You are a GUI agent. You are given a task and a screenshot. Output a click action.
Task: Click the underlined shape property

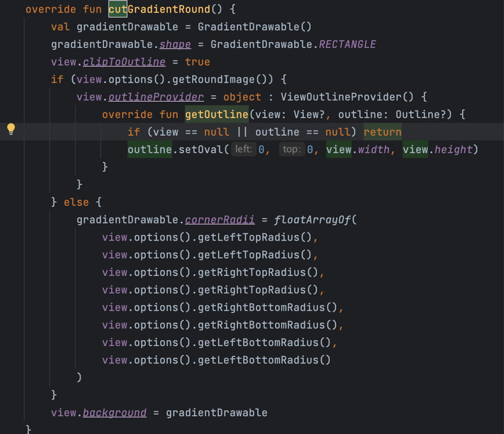click(x=175, y=44)
